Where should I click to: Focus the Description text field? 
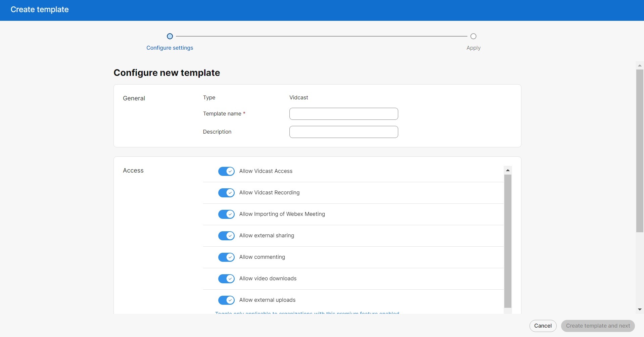click(x=343, y=132)
